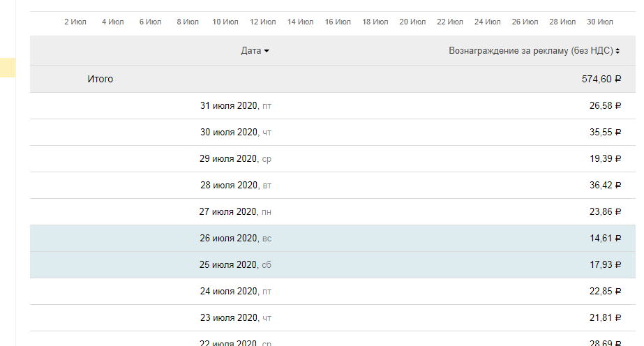Sort table by the Дата column header

pyautogui.click(x=251, y=51)
